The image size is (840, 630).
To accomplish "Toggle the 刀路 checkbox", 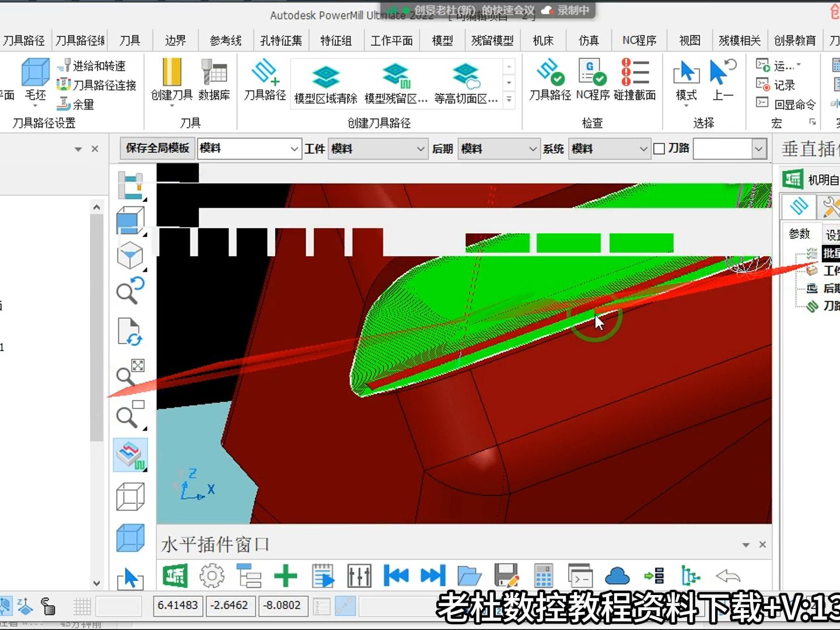I will [659, 149].
